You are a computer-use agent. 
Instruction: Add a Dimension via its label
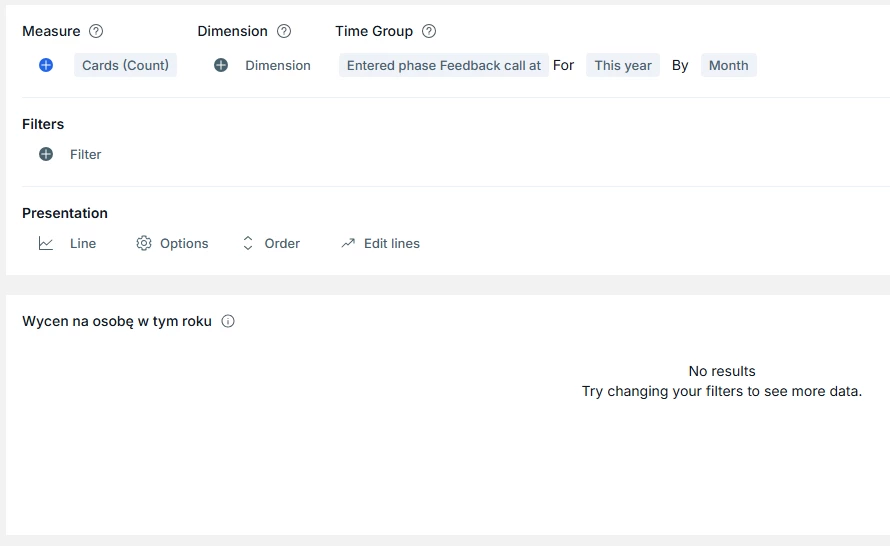(278, 65)
